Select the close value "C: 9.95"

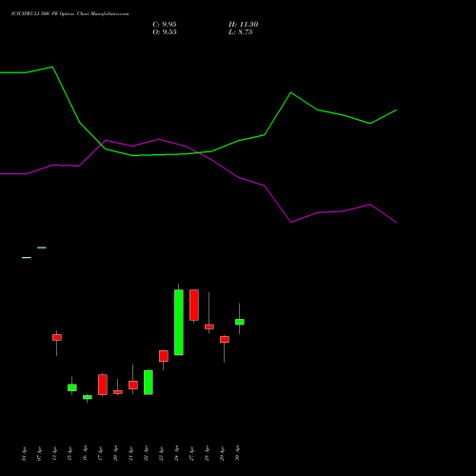(165, 25)
